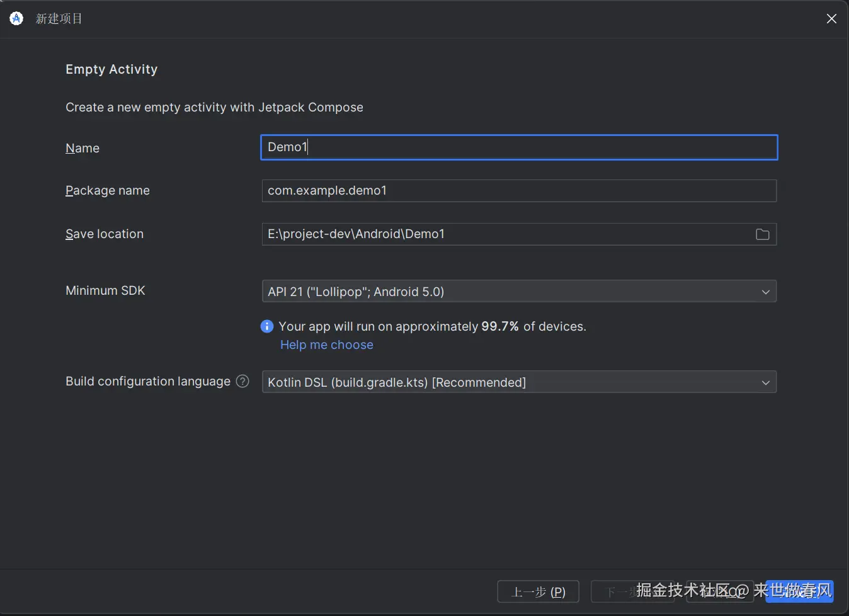Click the blue info icon beside device percentage
This screenshot has height=616, width=849.
tap(267, 326)
